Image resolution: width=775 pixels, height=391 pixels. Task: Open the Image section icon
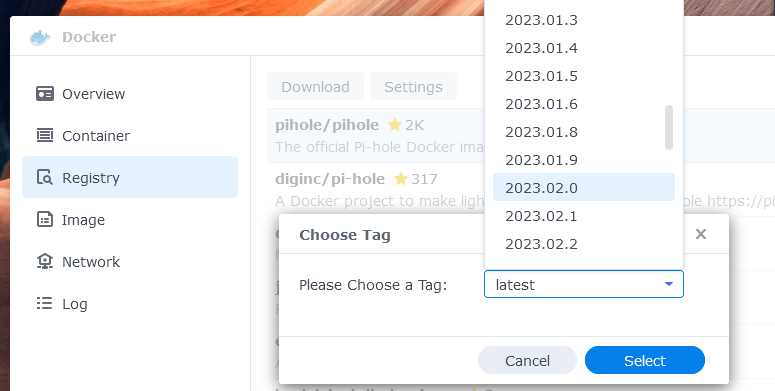click(x=45, y=219)
